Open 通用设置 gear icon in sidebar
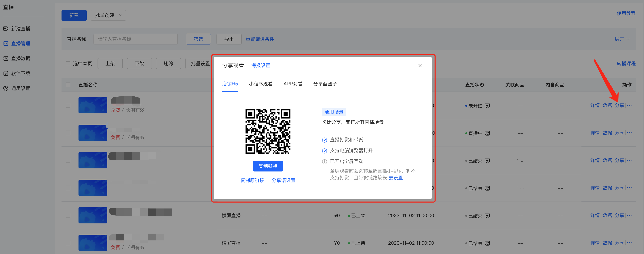The width and height of the screenshot is (644, 254). pos(6,88)
